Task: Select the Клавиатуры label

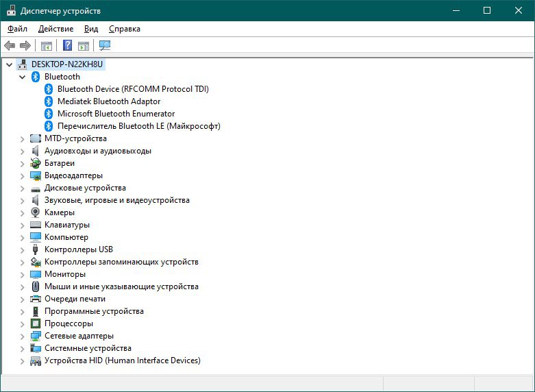Action: (x=67, y=225)
